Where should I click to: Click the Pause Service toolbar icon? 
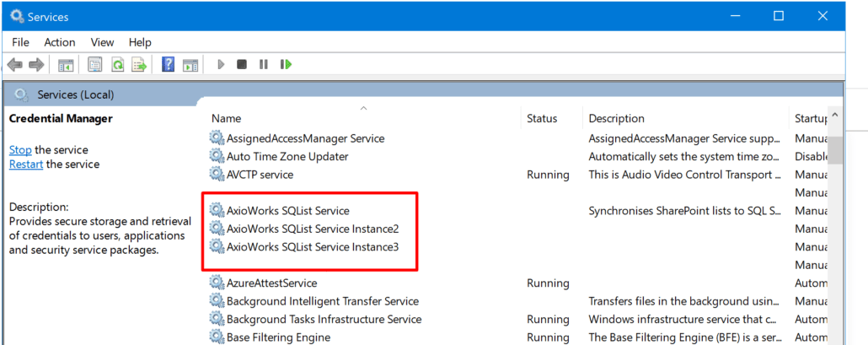click(x=264, y=65)
